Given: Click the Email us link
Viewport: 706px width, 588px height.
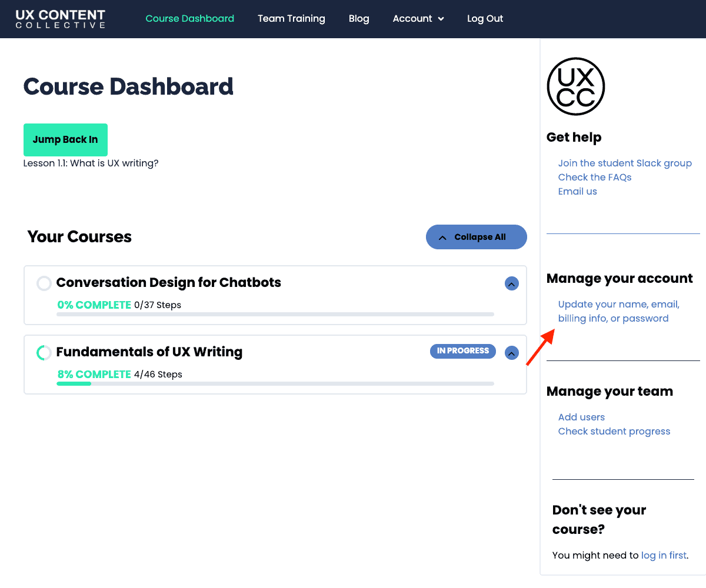Looking at the screenshot, I should (577, 192).
